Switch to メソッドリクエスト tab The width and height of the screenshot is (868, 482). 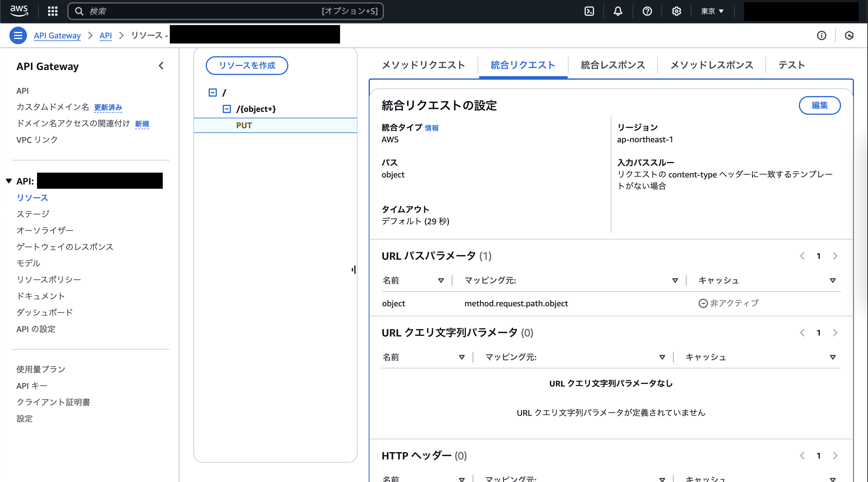tap(423, 65)
